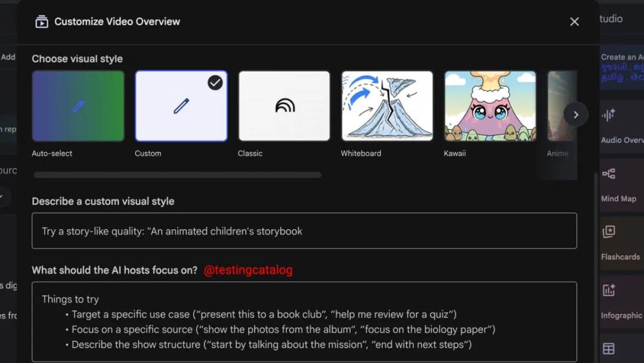
Task: Choose the Classic visual style
Action: (284, 106)
